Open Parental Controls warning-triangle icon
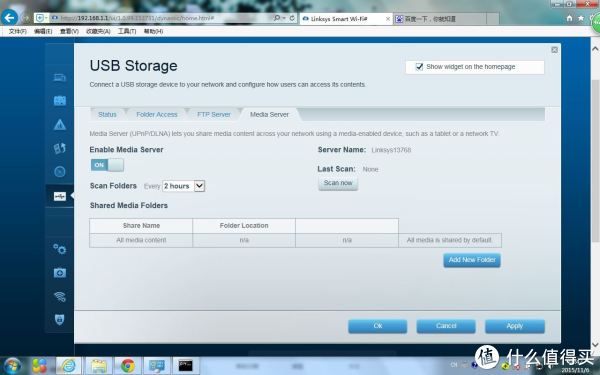600x375 pixels. pos(60,124)
